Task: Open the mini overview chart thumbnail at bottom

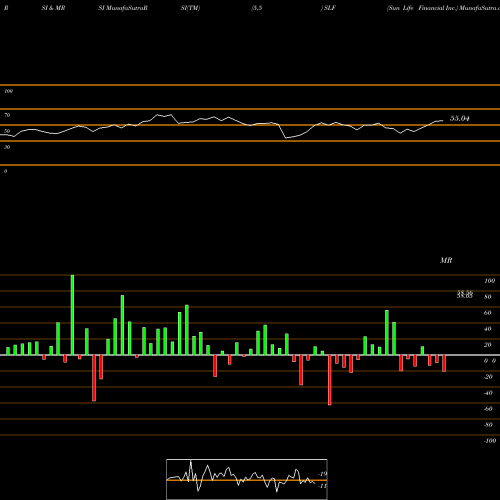Action: click(247, 479)
